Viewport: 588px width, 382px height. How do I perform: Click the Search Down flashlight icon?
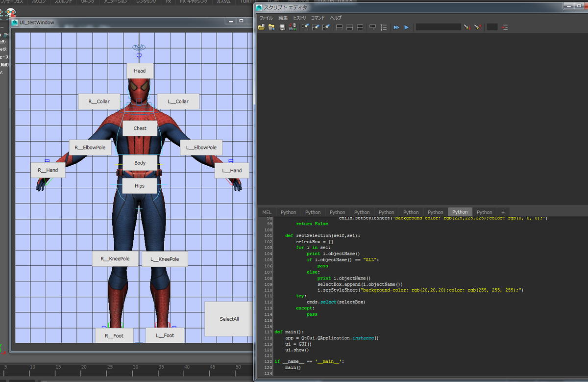pyautogui.click(x=467, y=27)
